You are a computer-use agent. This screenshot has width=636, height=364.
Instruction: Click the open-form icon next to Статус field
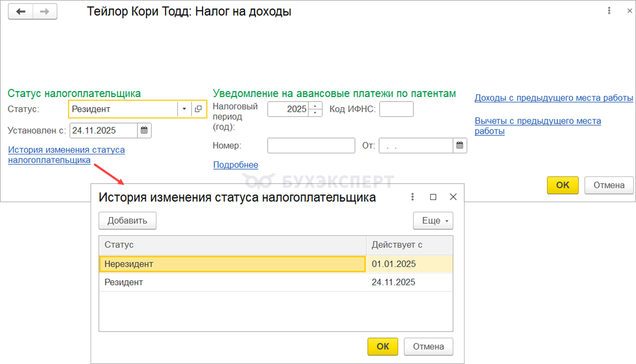coord(198,109)
